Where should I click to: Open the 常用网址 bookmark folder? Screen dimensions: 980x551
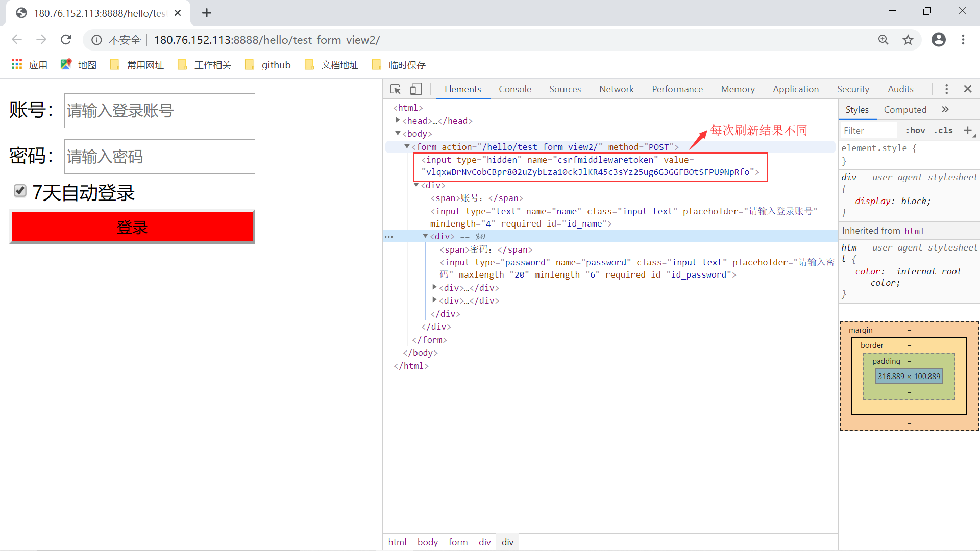[137, 65]
